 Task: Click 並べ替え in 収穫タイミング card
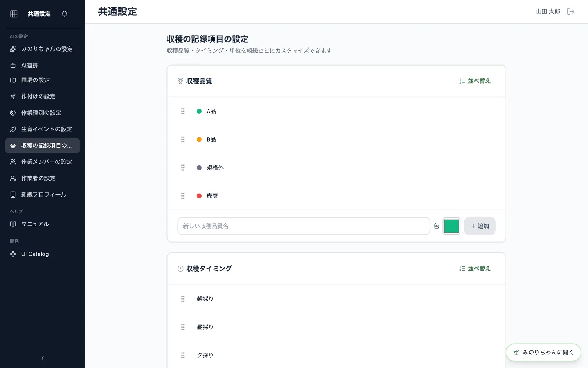pos(475,269)
